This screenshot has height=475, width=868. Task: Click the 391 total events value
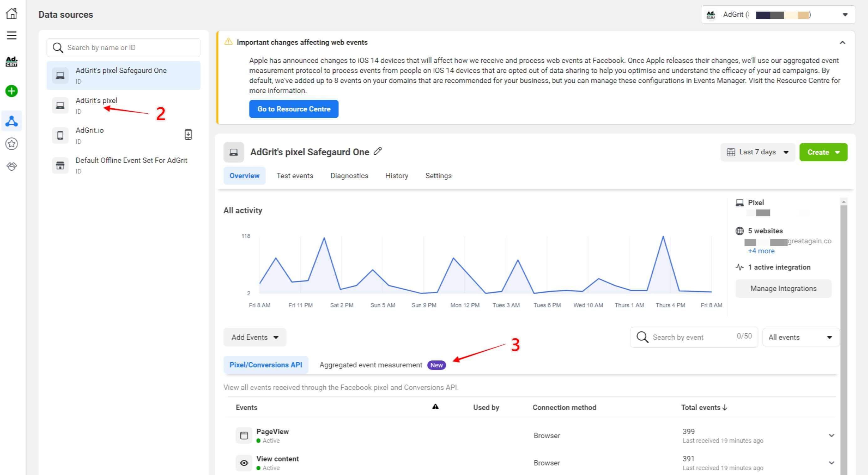[x=688, y=458]
